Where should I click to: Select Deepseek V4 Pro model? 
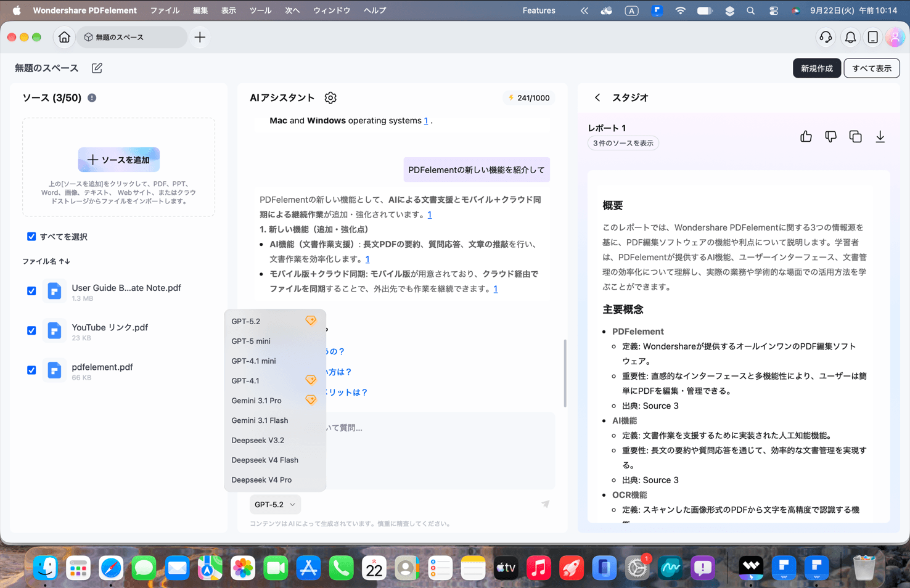coord(274,480)
